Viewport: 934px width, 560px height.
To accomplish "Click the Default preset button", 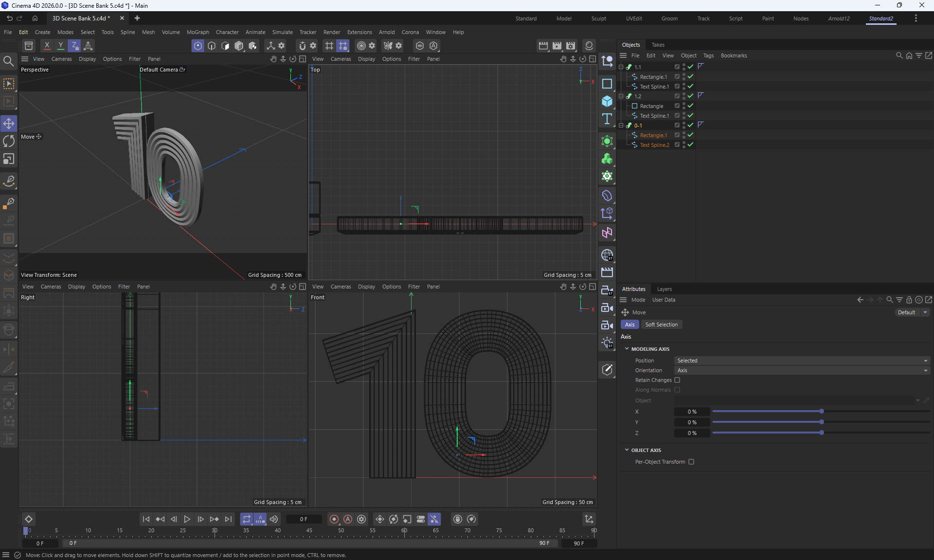I will point(906,312).
